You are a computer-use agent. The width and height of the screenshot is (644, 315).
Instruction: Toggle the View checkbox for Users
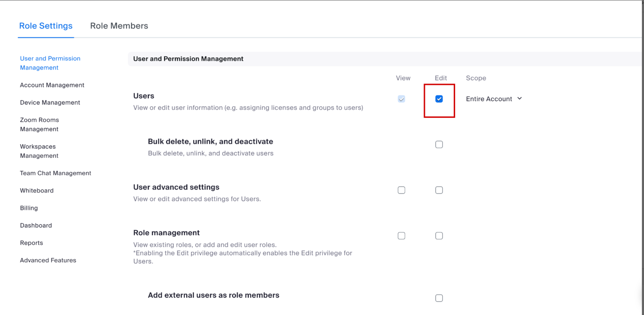[x=401, y=99]
